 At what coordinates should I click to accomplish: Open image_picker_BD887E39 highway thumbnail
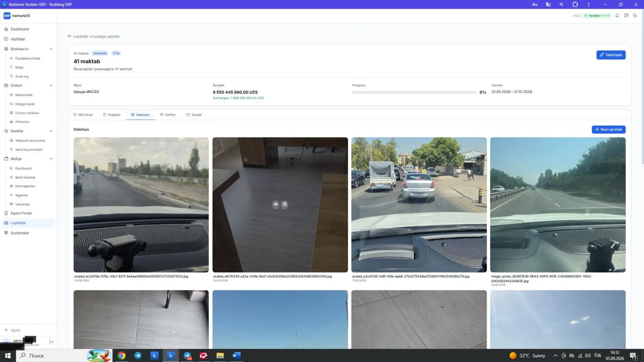pyautogui.click(x=558, y=205)
